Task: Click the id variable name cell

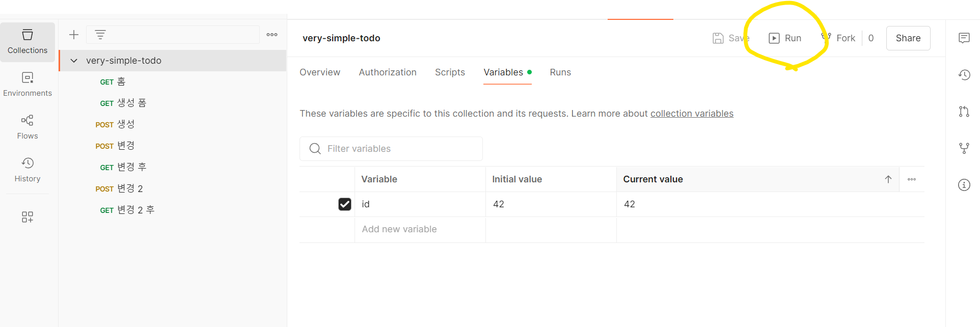Action: (420, 204)
